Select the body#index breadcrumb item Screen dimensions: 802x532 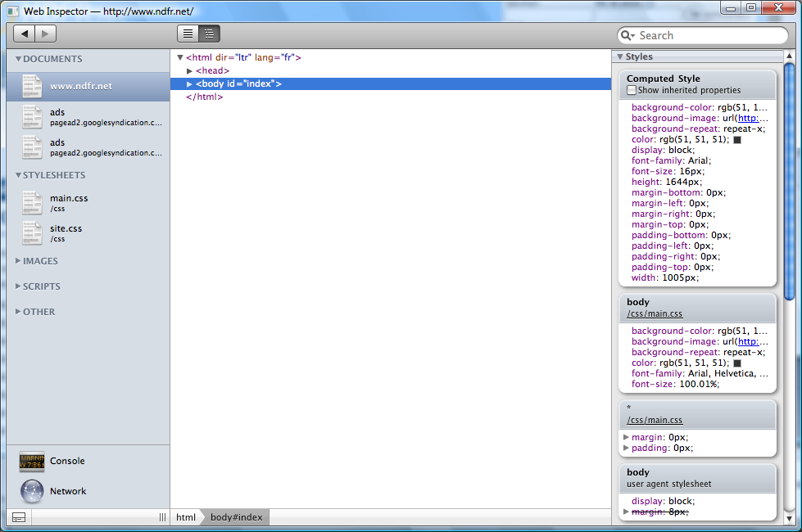coord(236,517)
